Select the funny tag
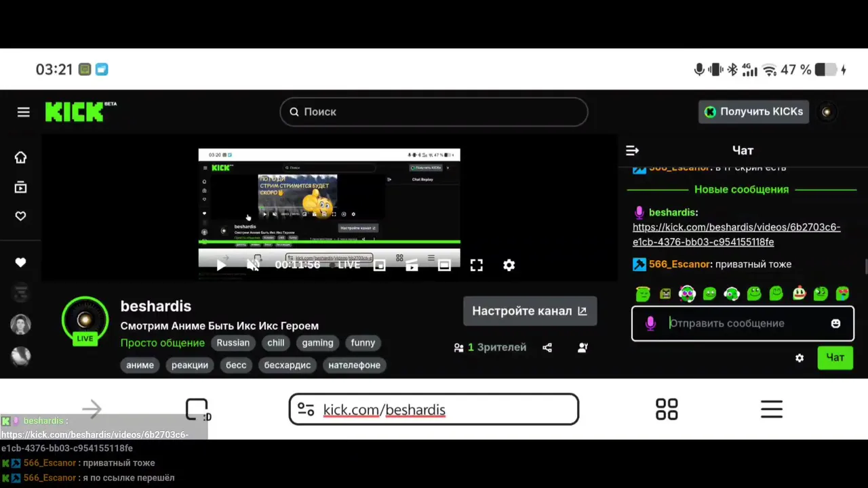Image resolution: width=868 pixels, height=488 pixels. [363, 343]
